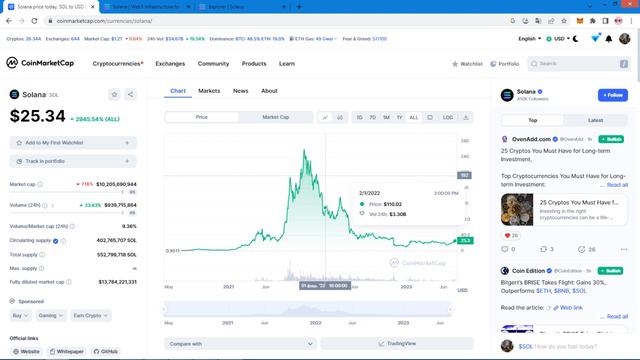The width and height of the screenshot is (640, 360).
Task: Click the comment icon on OvenAdd post
Action: [505, 249]
